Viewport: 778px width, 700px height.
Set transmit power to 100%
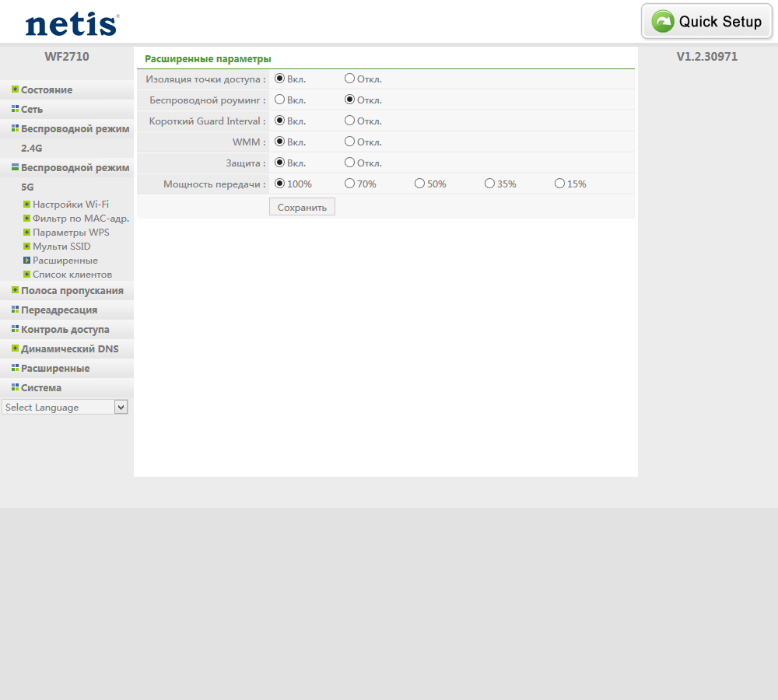coord(280,184)
